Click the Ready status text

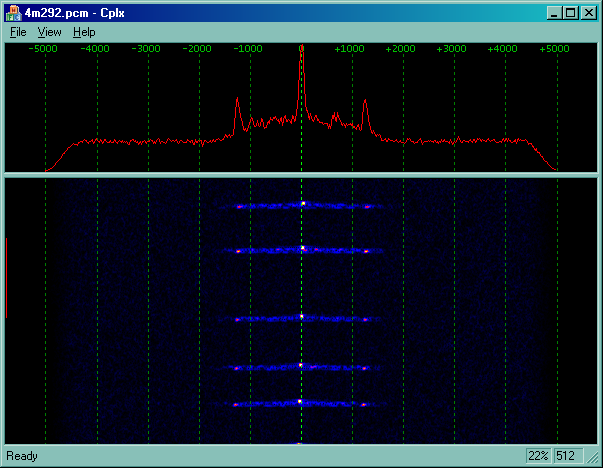(x=22, y=456)
